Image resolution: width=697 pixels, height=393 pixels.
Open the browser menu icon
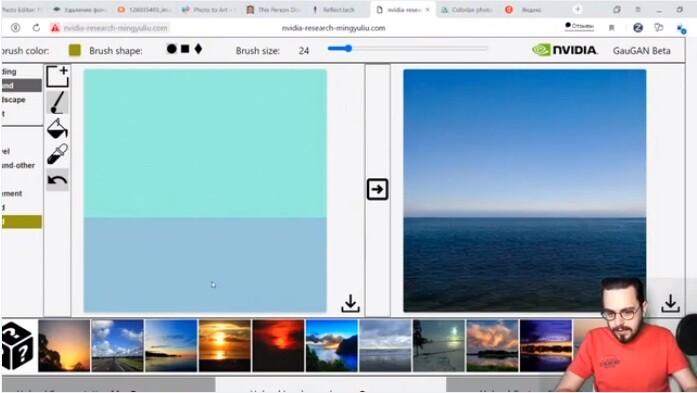coord(638,9)
